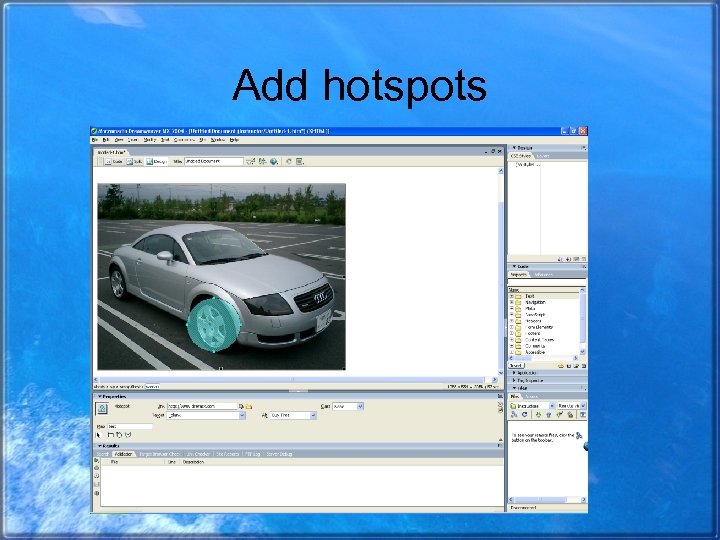Select the highlighted wheel hotspot on the car
This screenshot has height=540, width=720.
point(214,325)
